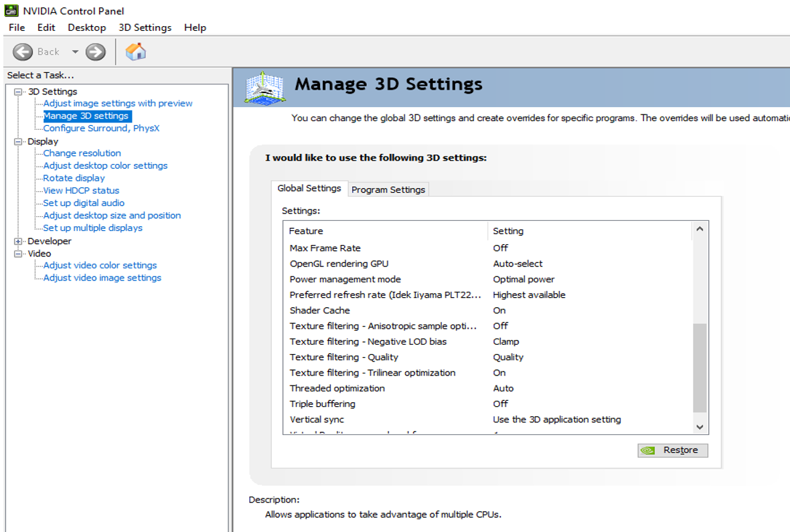790x532 pixels.
Task: Select the Display tree category label
Action: [43, 142]
